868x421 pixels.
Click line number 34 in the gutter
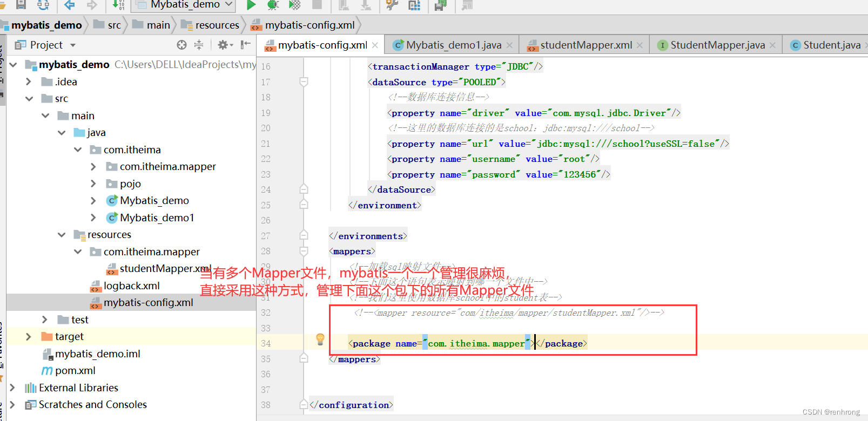point(265,343)
